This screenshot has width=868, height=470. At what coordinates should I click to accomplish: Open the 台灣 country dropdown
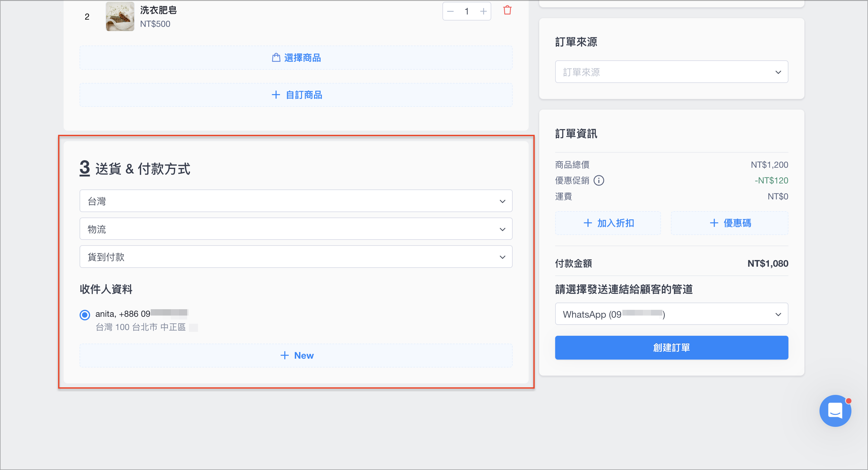pyautogui.click(x=296, y=201)
